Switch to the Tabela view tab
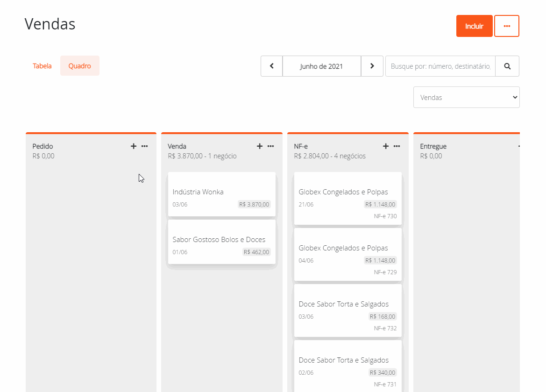Viewport: 546px width, 392px height. [42, 66]
